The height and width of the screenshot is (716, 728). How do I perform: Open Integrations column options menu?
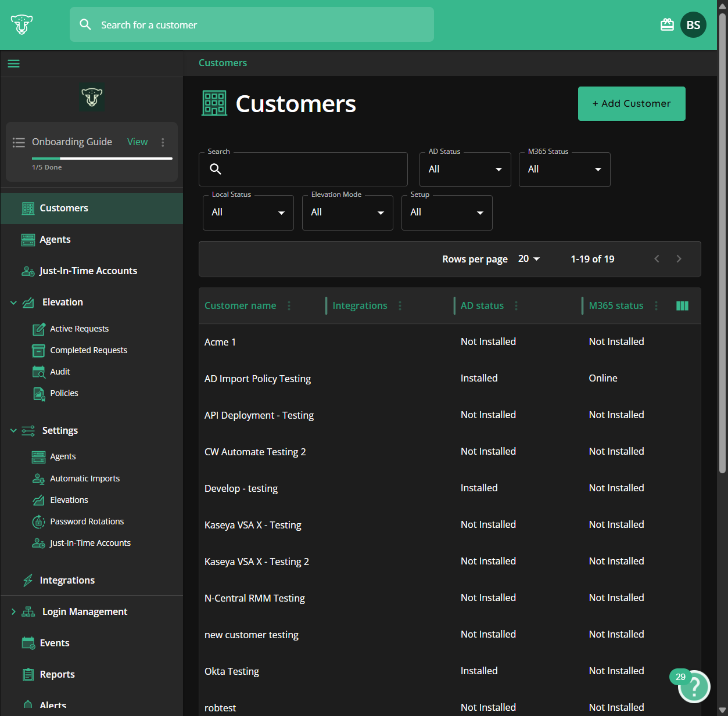click(x=400, y=305)
